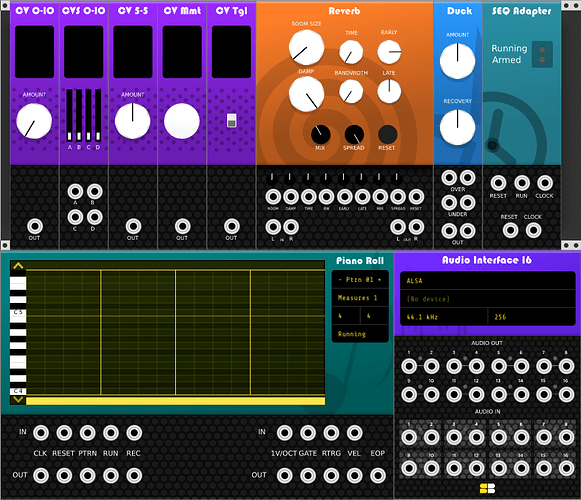This screenshot has width=581, height=500.
Task: Click the Measures 1 field
Action: [x=360, y=298]
